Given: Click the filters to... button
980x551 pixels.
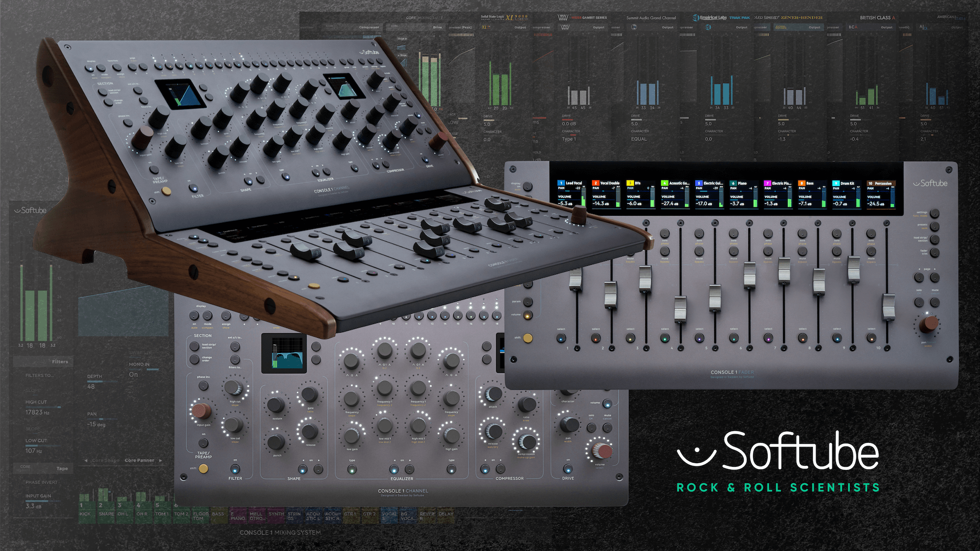Looking at the screenshot, I should [x=235, y=360].
